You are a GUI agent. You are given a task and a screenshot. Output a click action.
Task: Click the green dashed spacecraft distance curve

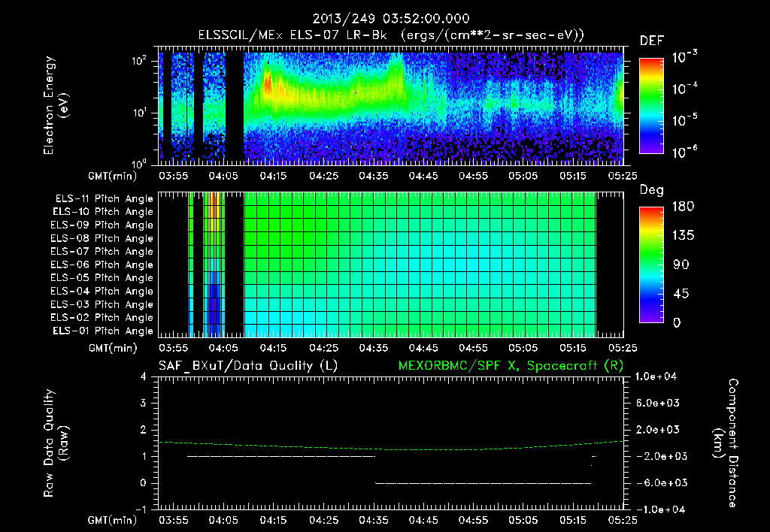click(391, 449)
